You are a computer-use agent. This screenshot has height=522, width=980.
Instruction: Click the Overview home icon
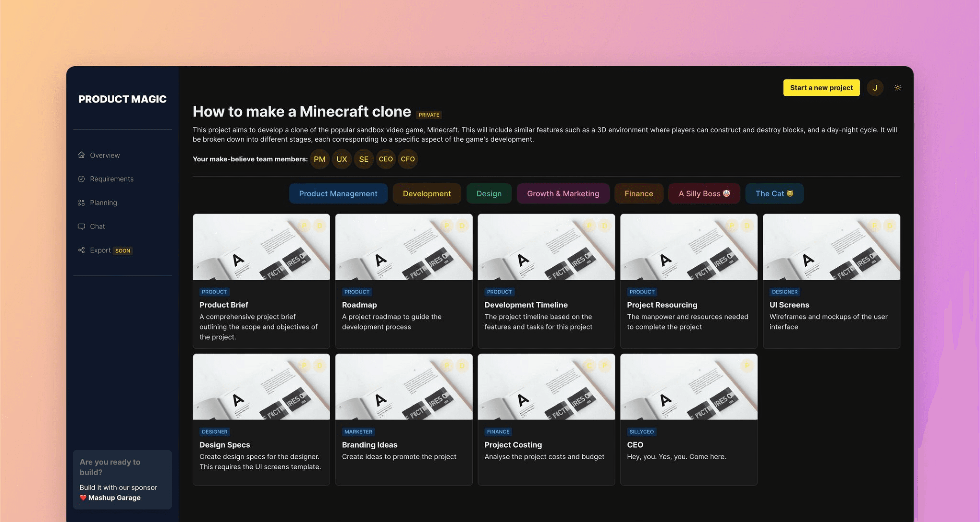[81, 155]
